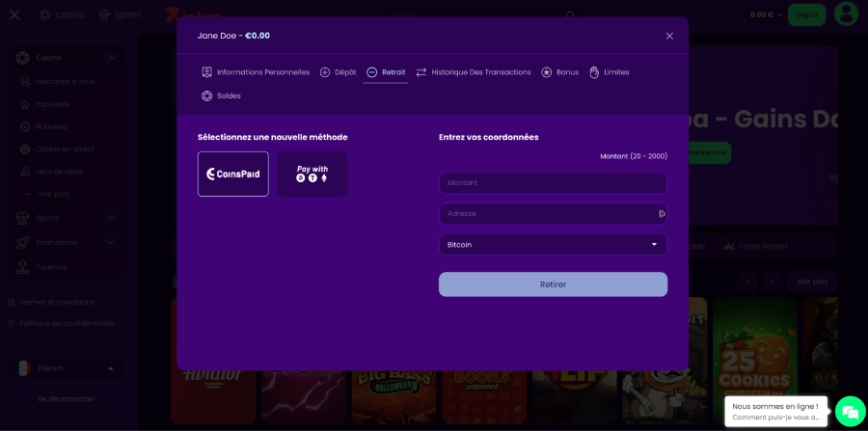Click the hand icon for Limites
The image size is (868, 431).
pyautogui.click(x=594, y=72)
